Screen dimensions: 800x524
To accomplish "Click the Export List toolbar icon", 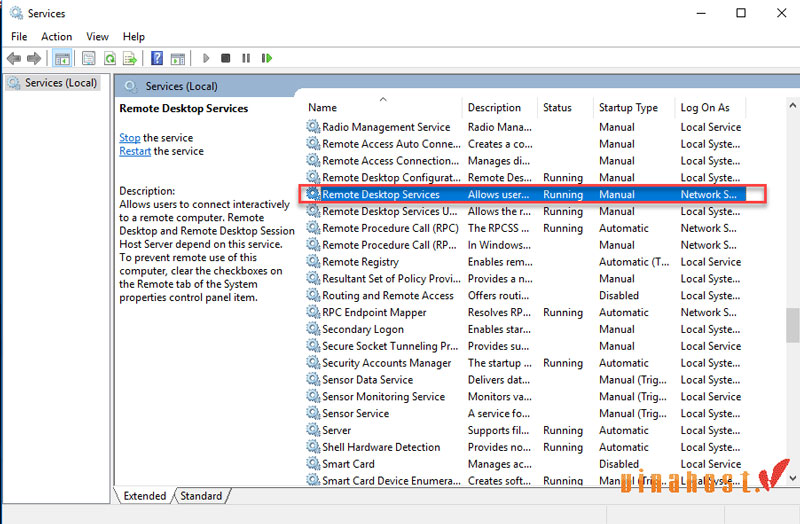I will [130, 59].
